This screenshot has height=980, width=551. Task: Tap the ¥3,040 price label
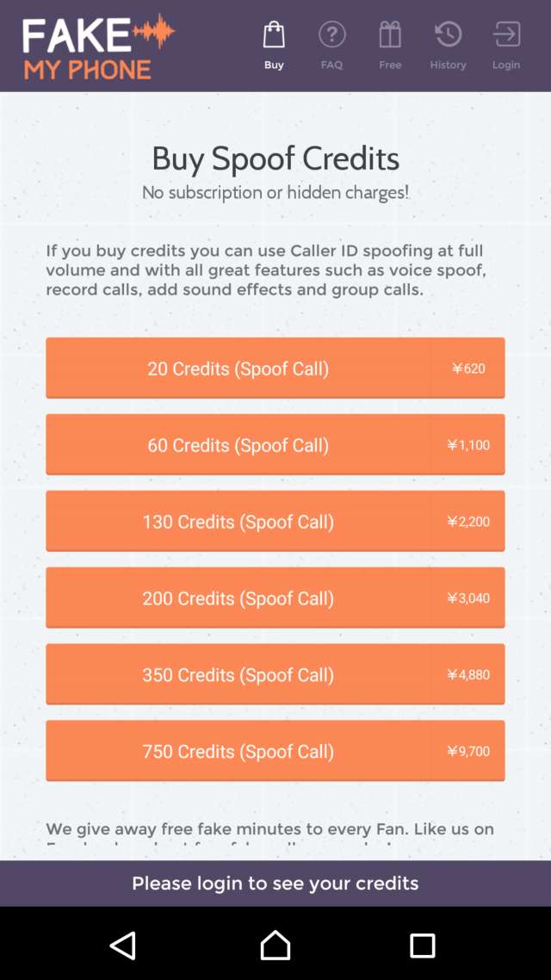[x=468, y=599]
